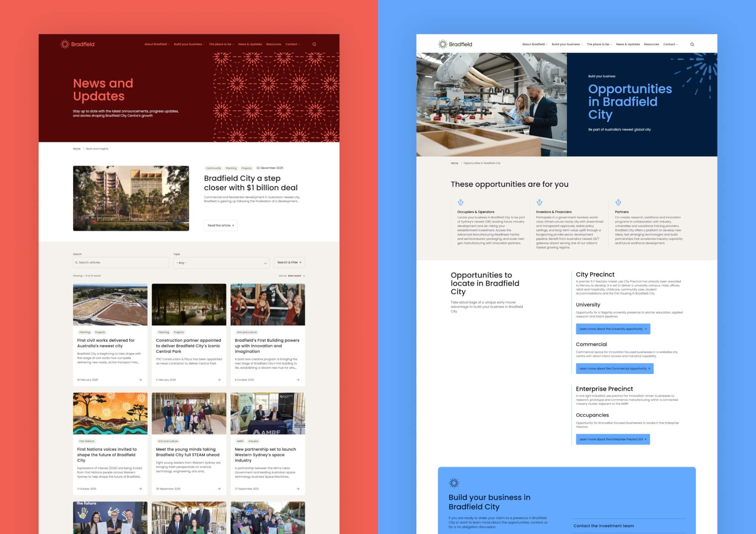Click the Home breadcrumb on the News page
Viewport: 756px width, 534px height.
pos(77,149)
